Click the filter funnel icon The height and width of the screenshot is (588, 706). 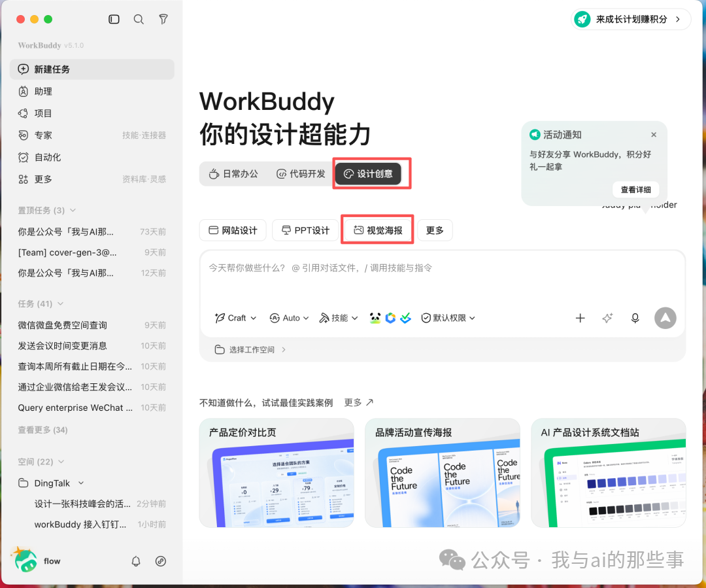pyautogui.click(x=163, y=19)
